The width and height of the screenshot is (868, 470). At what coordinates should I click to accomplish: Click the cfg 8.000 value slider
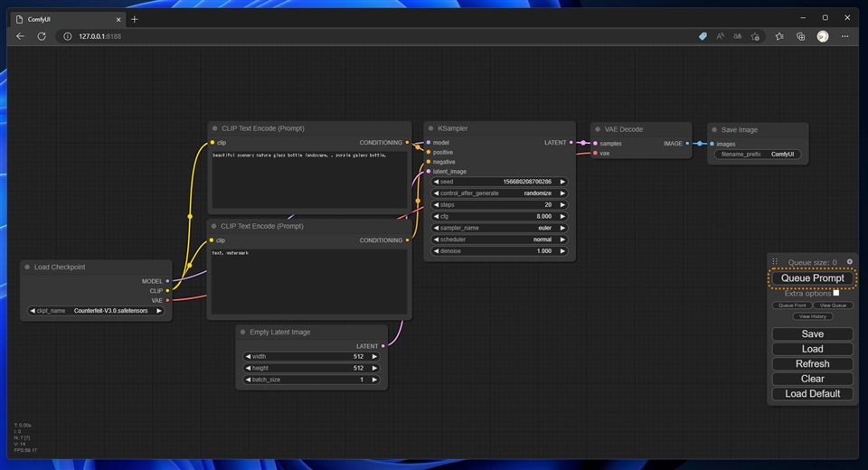click(499, 216)
